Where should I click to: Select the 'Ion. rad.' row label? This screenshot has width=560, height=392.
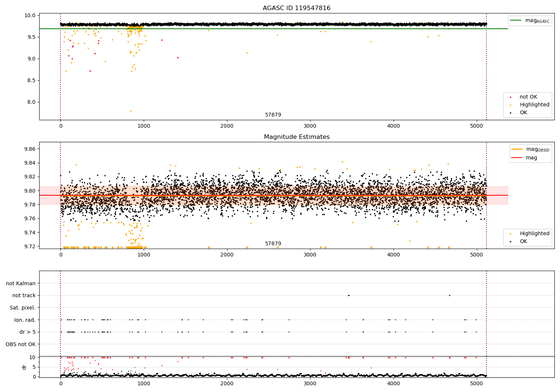[25, 320]
